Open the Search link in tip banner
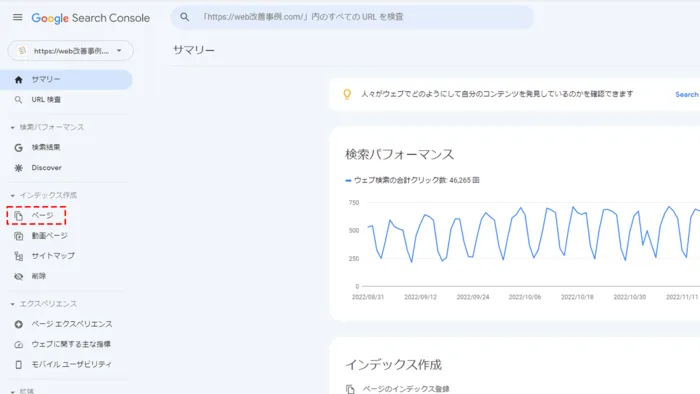The image size is (700, 394). (687, 95)
